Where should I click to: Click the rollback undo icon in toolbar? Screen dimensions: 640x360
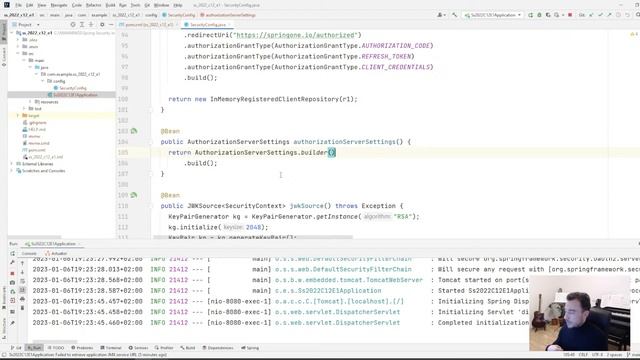[x=627, y=15]
